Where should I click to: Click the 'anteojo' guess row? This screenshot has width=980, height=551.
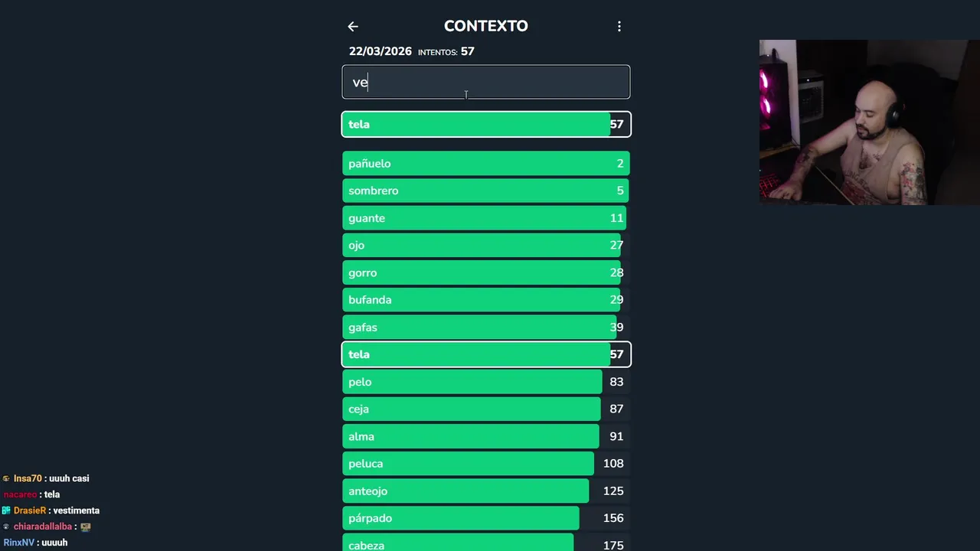pyautogui.click(x=486, y=491)
